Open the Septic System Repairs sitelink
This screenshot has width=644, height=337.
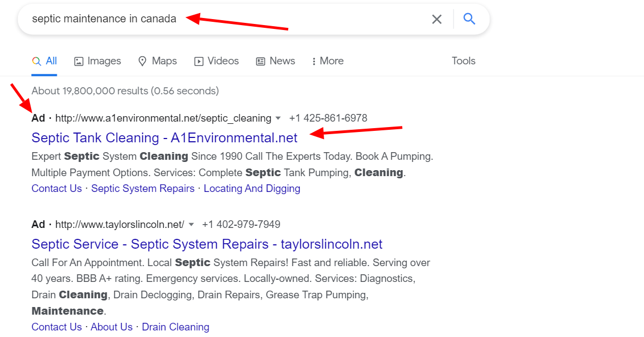pos(142,189)
